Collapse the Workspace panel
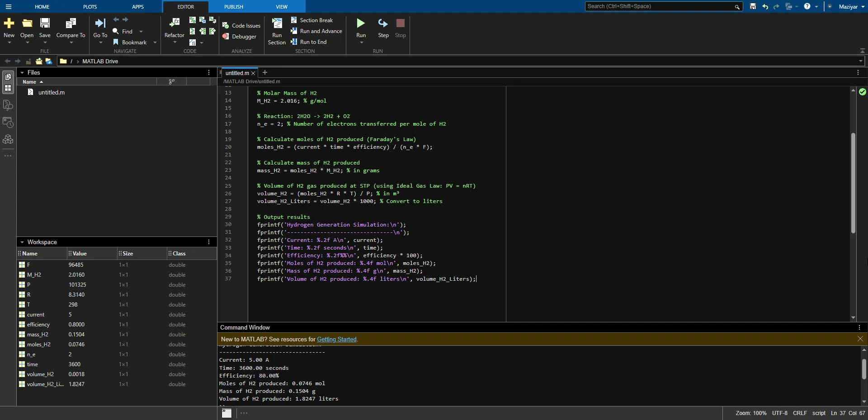Screen dimensions: 868x420 coord(22,242)
